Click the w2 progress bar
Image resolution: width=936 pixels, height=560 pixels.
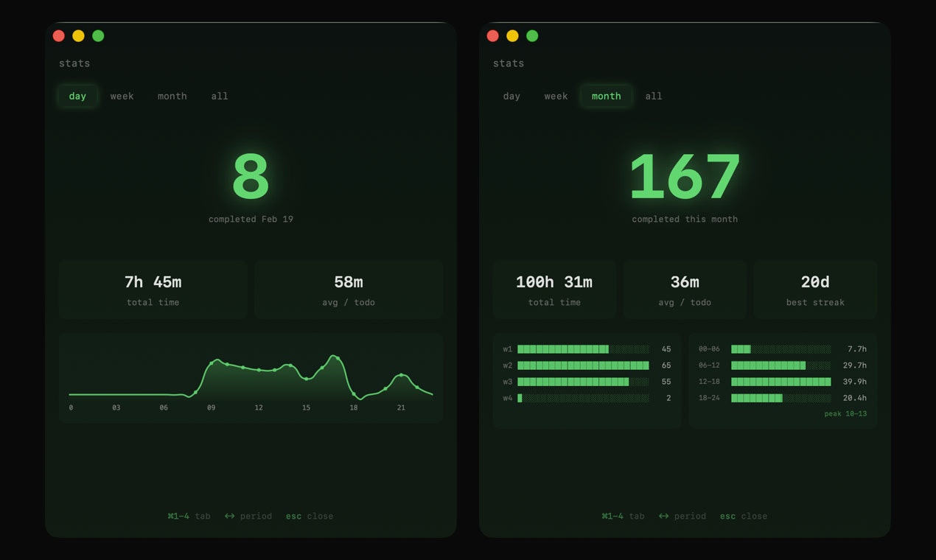pyautogui.click(x=583, y=365)
